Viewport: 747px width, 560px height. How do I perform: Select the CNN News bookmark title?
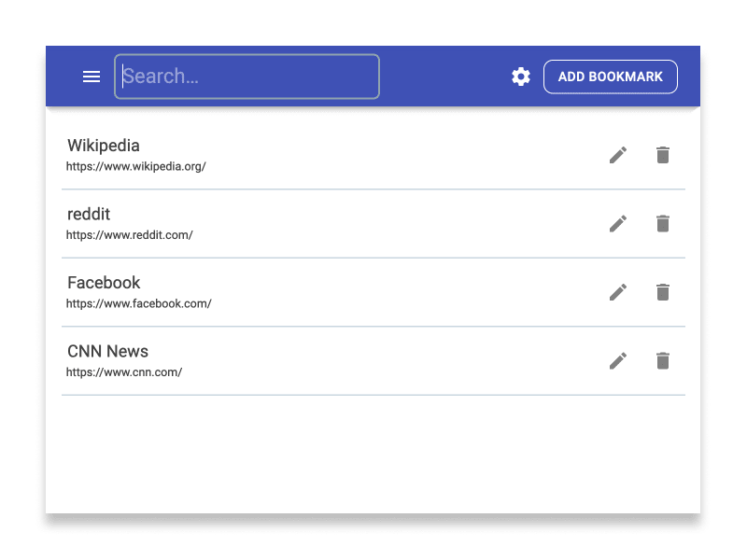pyautogui.click(x=107, y=352)
